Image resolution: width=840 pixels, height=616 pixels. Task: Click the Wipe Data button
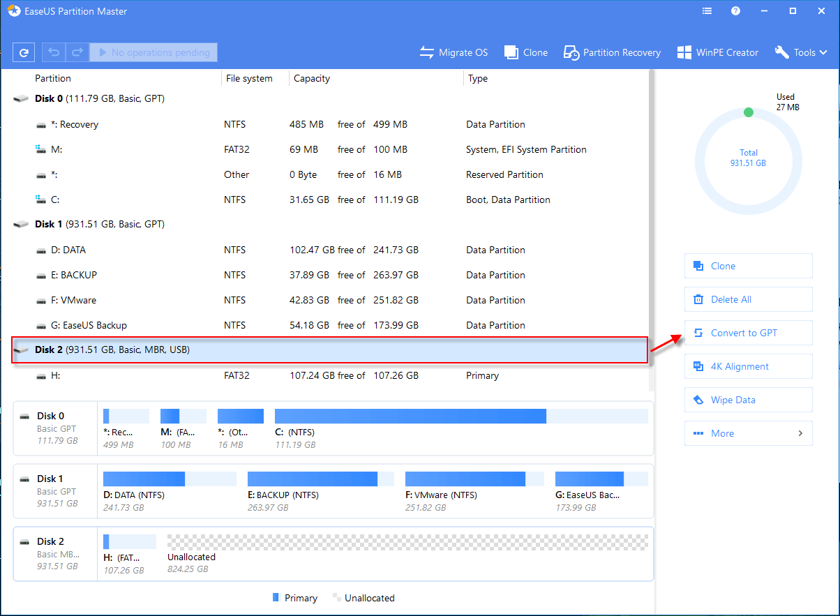click(x=749, y=400)
